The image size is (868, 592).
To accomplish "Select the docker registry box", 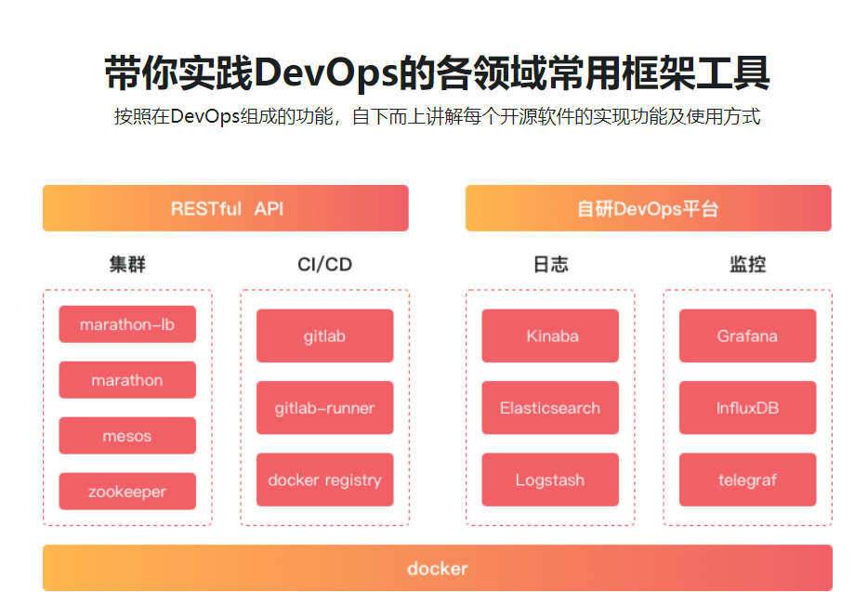I will point(325,480).
